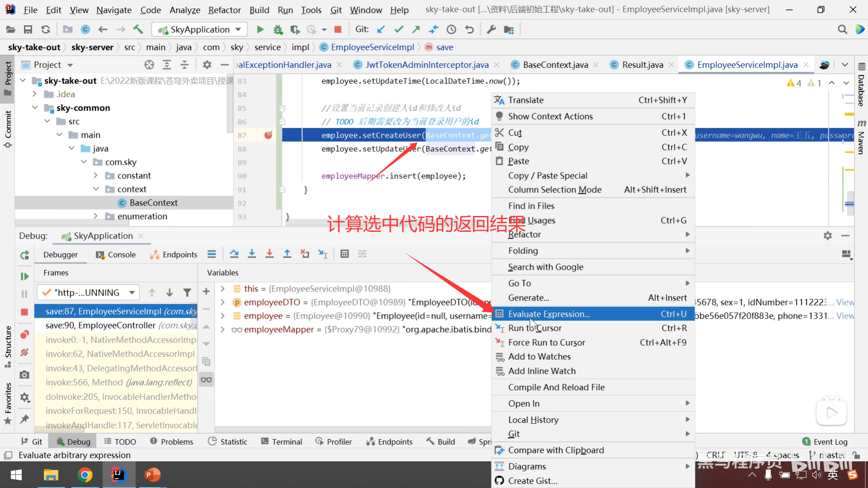Click Git Update Project arrow icon
Image resolution: width=868 pixels, height=488 pixels.
coord(381,30)
